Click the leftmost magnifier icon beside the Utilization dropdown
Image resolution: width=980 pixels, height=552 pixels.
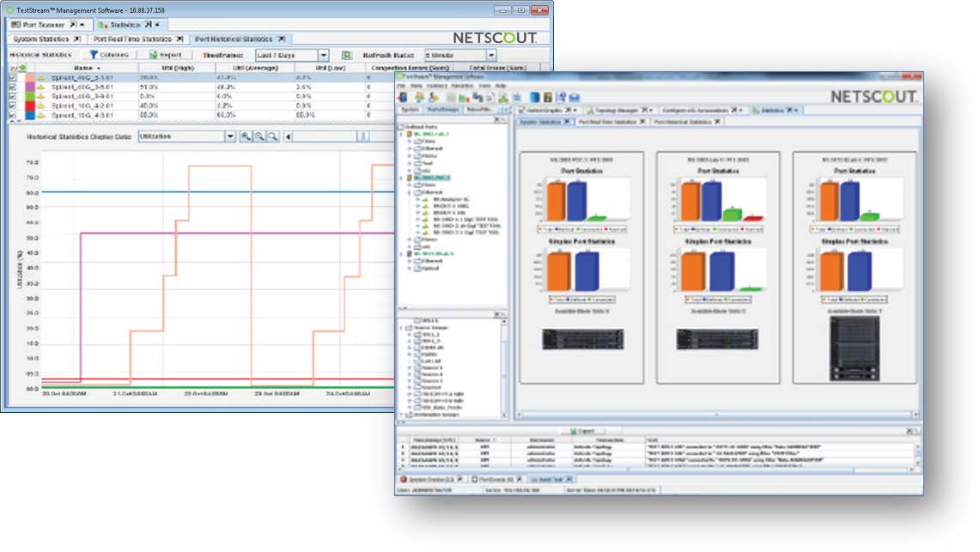(x=246, y=136)
